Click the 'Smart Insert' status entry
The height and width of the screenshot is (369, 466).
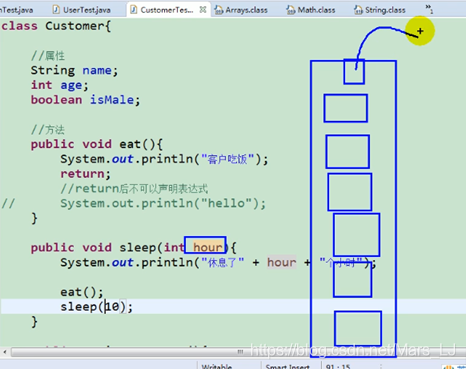[287, 366]
